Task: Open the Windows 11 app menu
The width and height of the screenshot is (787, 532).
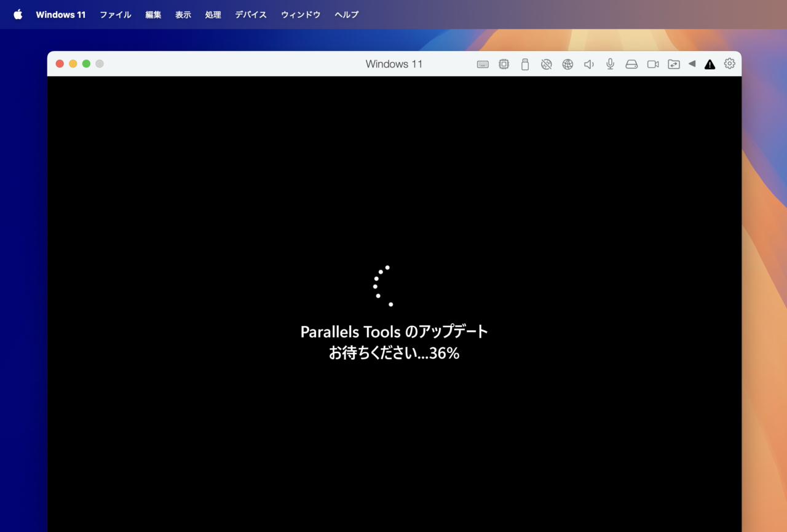Action: pyautogui.click(x=61, y=15)
